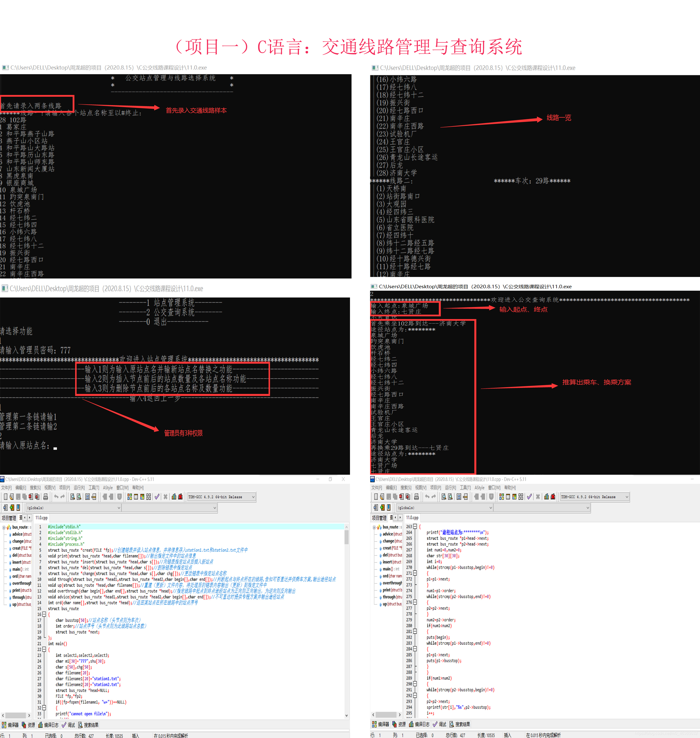700x738 pixels.
Task: Collapse code fold at line 22 in left editor
Action: (x=44, y=649)
